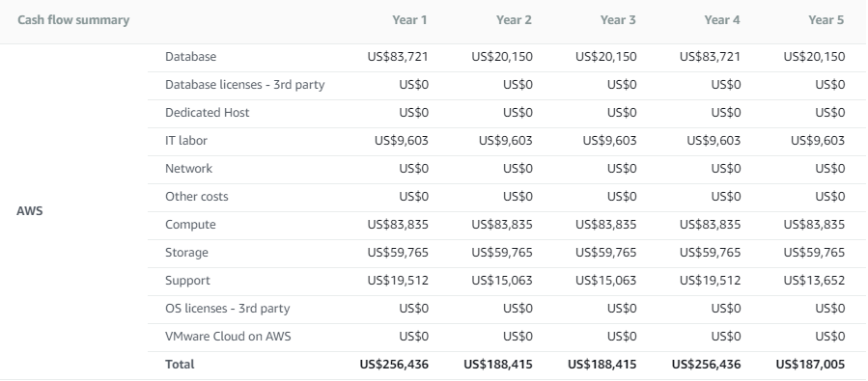Select the Year 1 column header
The height and width of the screenshot is (381, 868).
(409, 20)
